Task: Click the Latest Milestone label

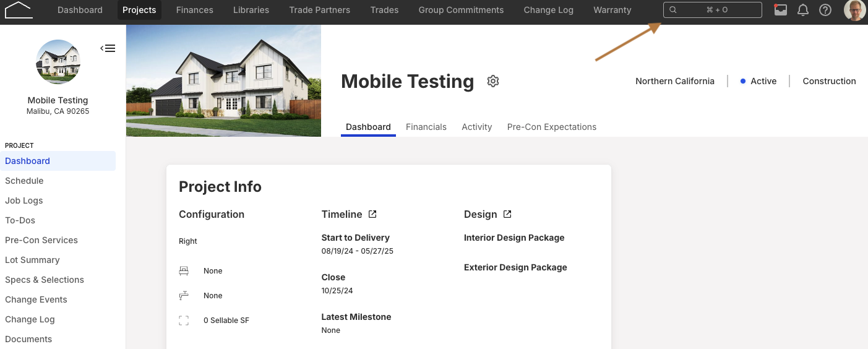Action: (x=356, y=317)
